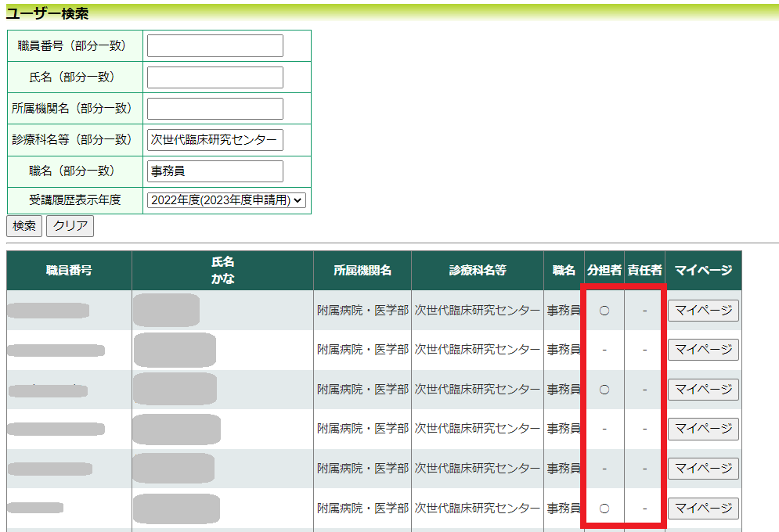Focus the 職員番号 input field
Screen dimensions: 779x532
pos(215,46)
